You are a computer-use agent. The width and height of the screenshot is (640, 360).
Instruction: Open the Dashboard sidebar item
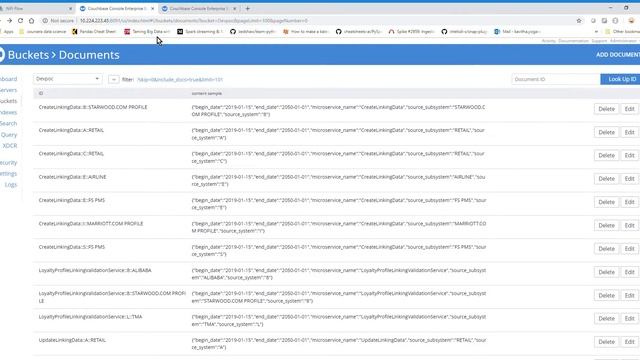8,79
